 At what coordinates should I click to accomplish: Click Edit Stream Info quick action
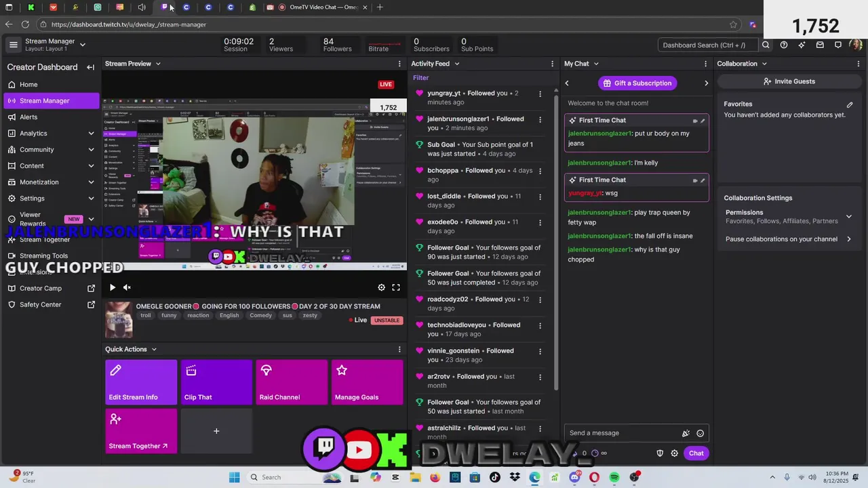(x=141, y=382)
